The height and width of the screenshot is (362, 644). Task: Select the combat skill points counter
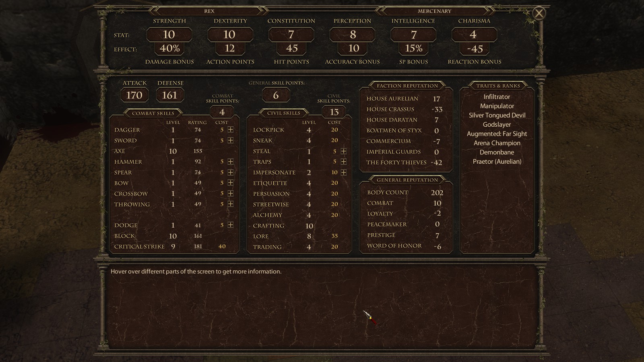pos(222,112)
